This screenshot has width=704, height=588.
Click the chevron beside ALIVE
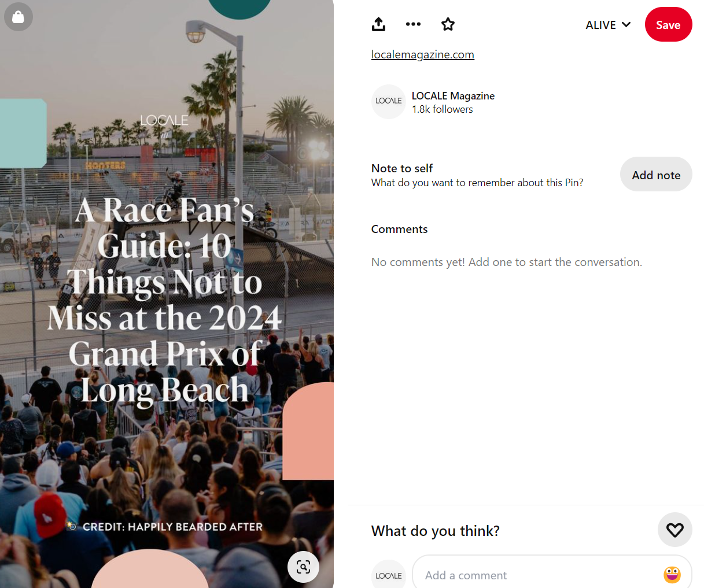pyautogui.click(x=626, y=25)
